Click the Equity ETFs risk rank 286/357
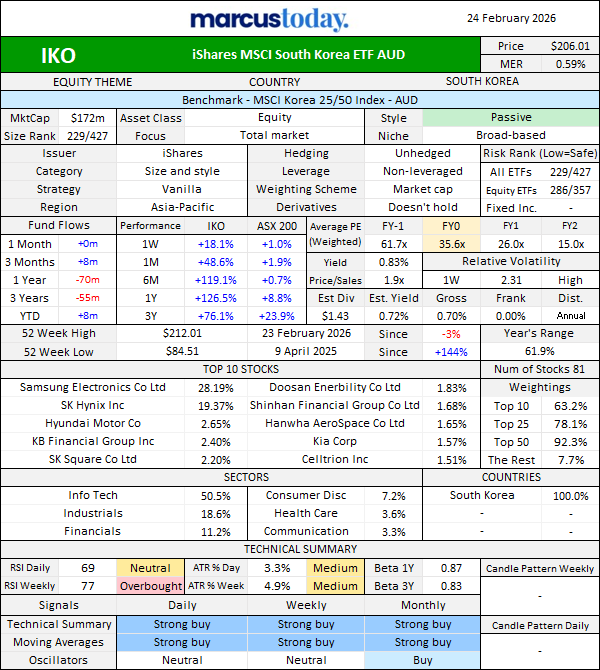600x670 pixels. click(570, 190)
